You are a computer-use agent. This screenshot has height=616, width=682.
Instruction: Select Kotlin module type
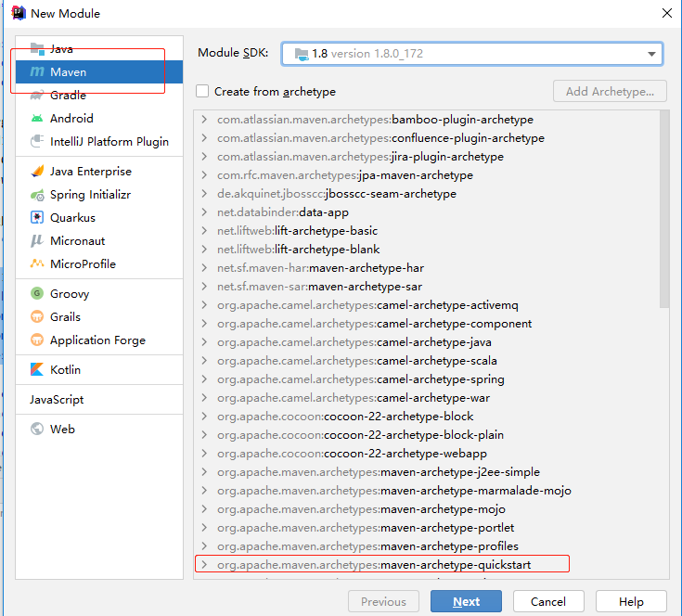(x=99, y=369)
